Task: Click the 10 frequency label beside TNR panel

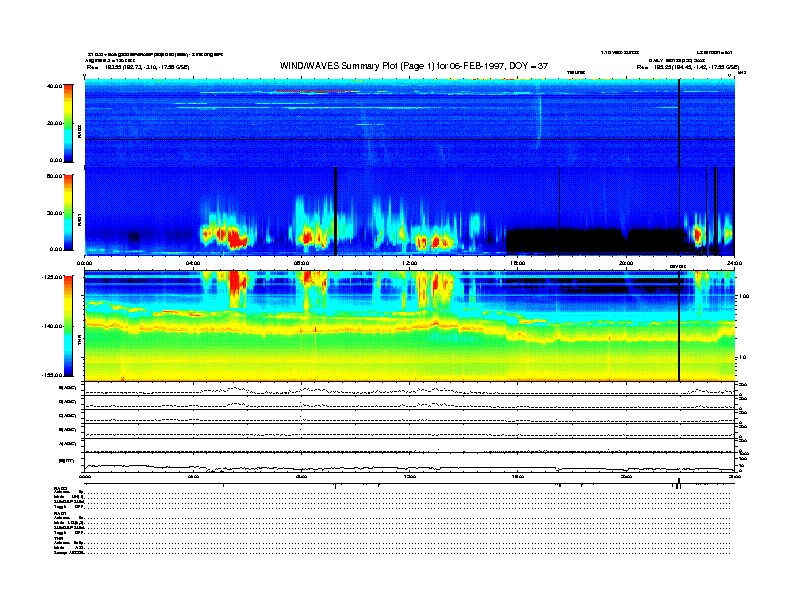Action: [742, 358]
